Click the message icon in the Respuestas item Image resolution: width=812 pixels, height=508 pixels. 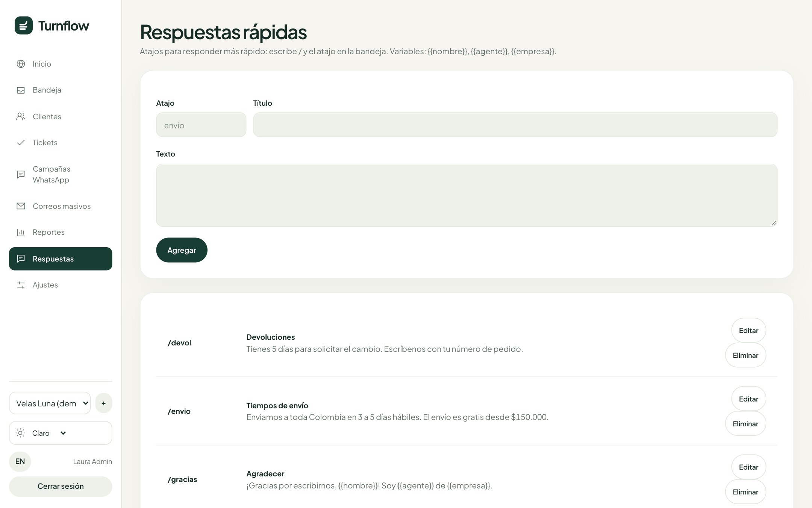tap(21, 259)
